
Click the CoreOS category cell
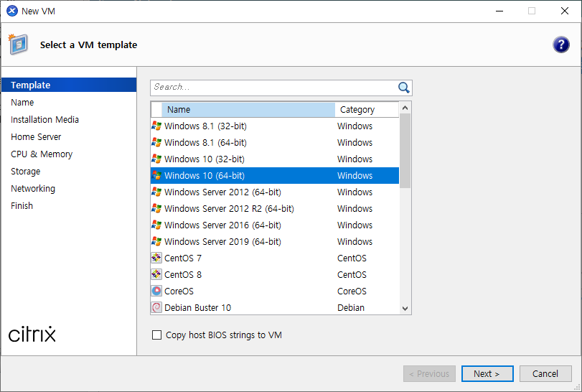click(x=352, y=291)
